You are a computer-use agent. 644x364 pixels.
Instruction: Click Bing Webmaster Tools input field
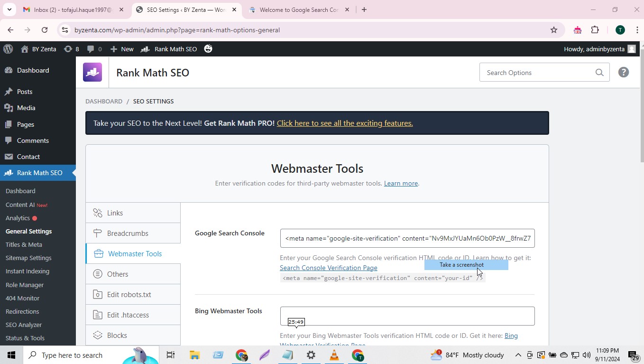(407, 316)
